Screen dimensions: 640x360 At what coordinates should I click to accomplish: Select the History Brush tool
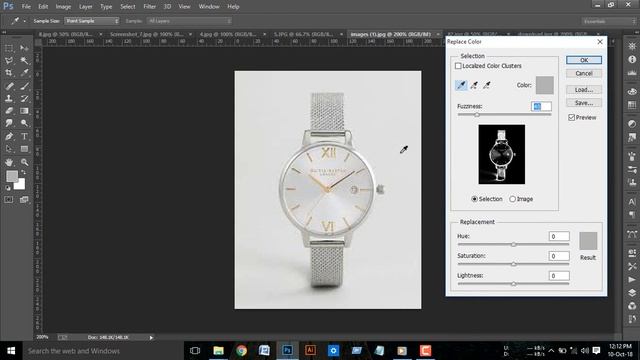tap(24, 98)
